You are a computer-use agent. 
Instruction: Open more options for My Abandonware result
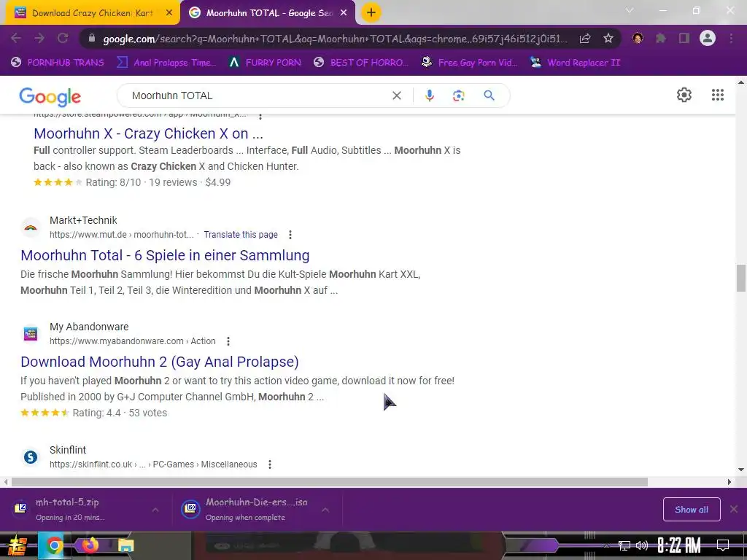228,341
